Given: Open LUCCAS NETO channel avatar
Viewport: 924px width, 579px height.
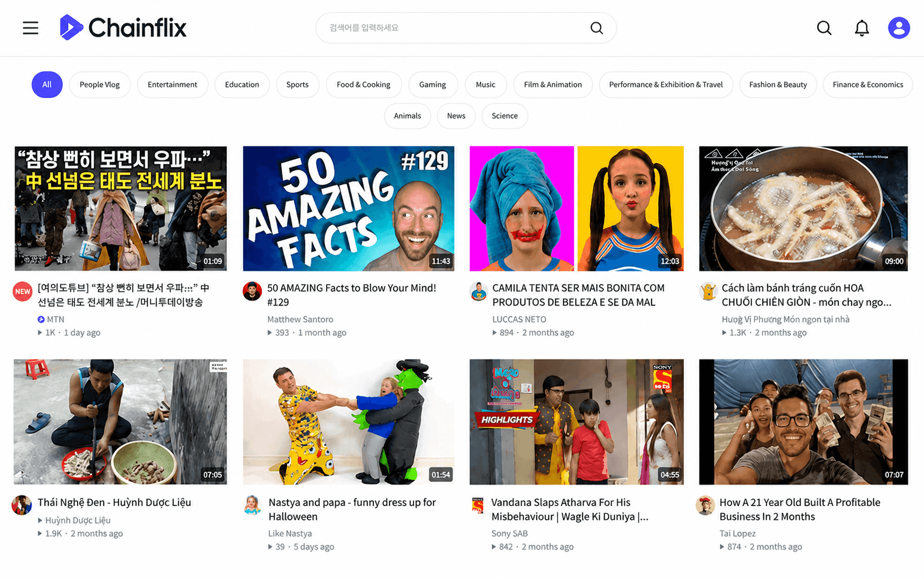Looking at the screenshot, I should [478, 292].
